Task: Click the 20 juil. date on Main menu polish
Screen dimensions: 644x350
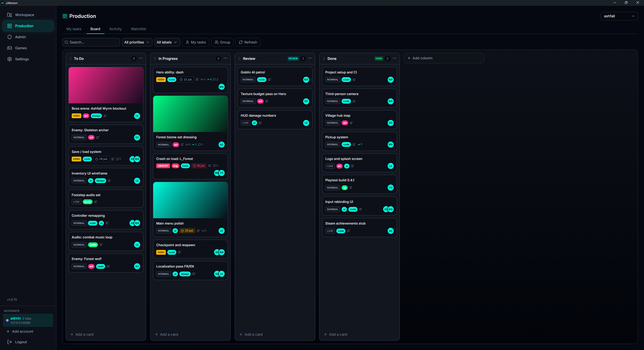Action: (x=187, y=231)
